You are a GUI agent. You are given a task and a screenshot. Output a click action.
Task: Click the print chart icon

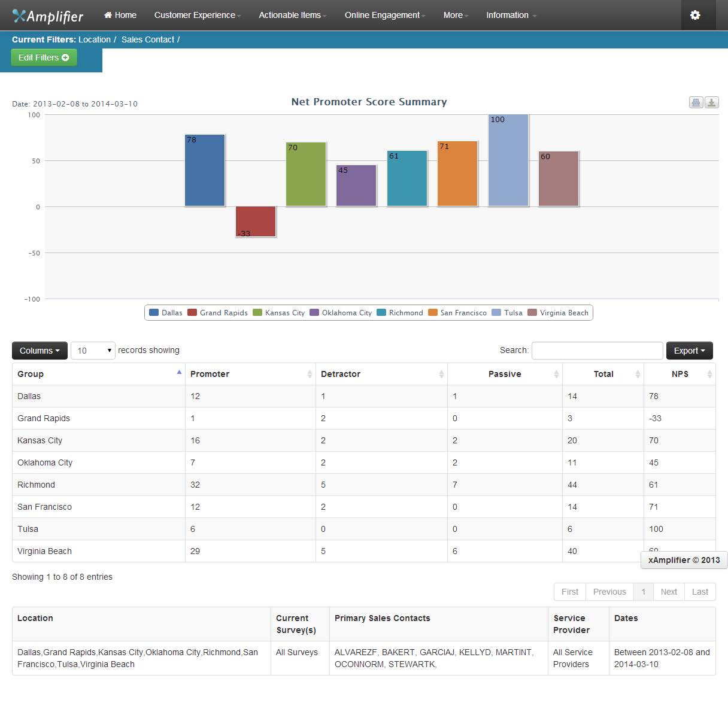pyautogui.click(x=696, y=102)
